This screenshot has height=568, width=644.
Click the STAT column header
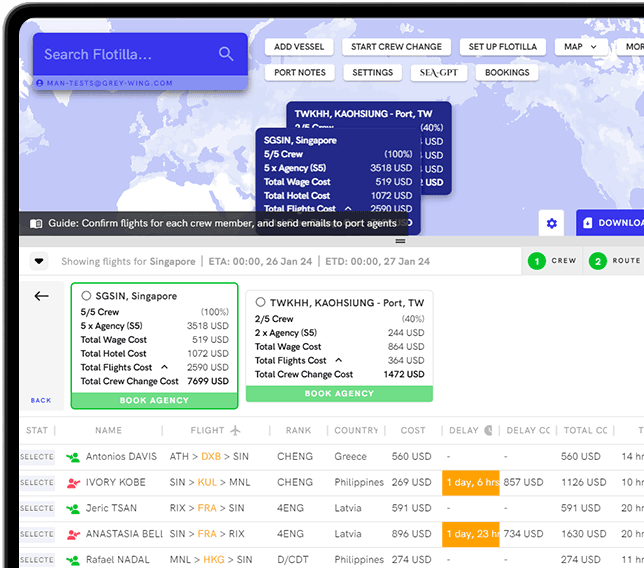coord(37,430)
